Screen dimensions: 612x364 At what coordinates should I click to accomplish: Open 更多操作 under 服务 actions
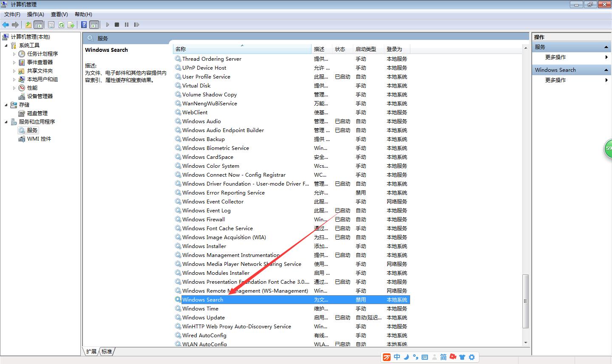click(x=555, y=57)
